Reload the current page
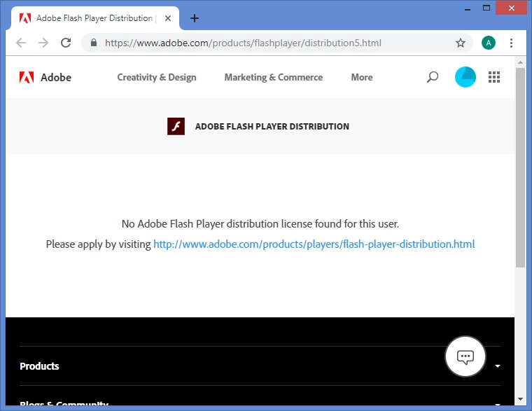Screen dimensions: 532x411 click(x=66, y=43)
